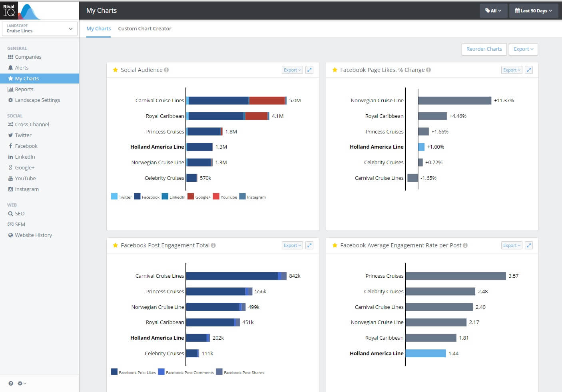Open the Last 90 Days date dropdown
The image size is (562, 392).
pos(534,11)
